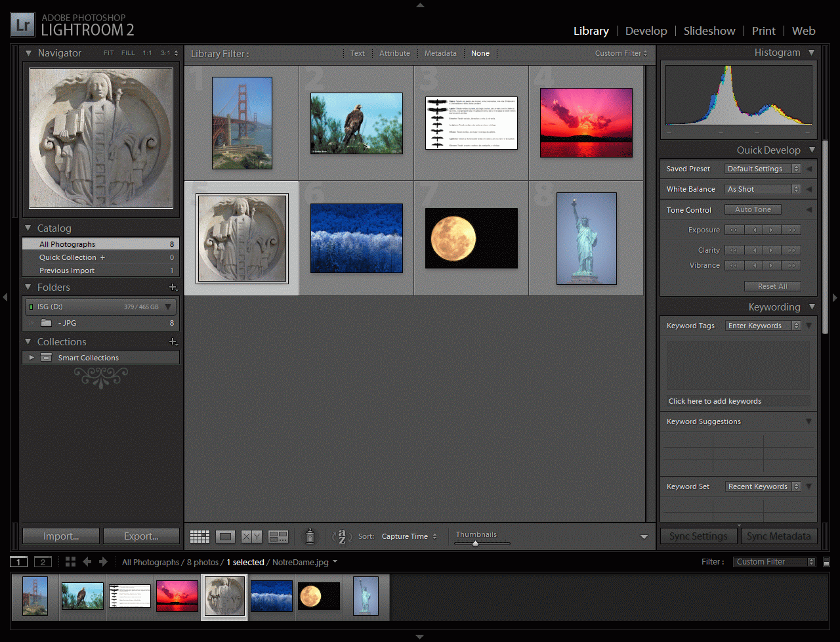Open Sort Capture Time dropdown
Viewport: 840px width, 642px height.
tap(409, 536)
